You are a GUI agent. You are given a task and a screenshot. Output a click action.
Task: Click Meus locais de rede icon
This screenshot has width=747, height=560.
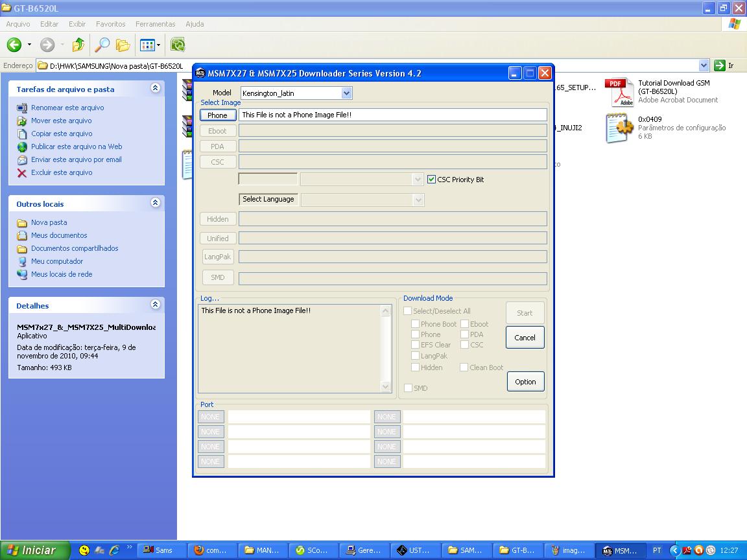coord(22,274)
